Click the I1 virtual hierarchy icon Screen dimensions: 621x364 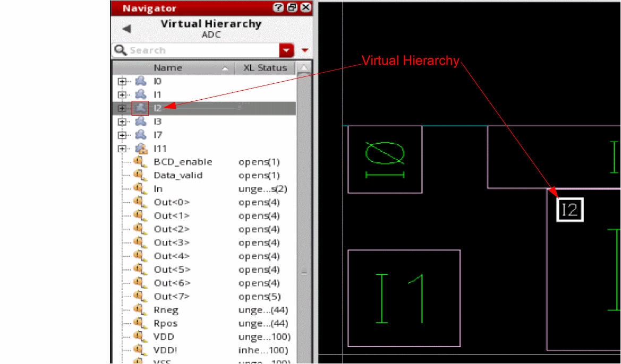(141, 94)
